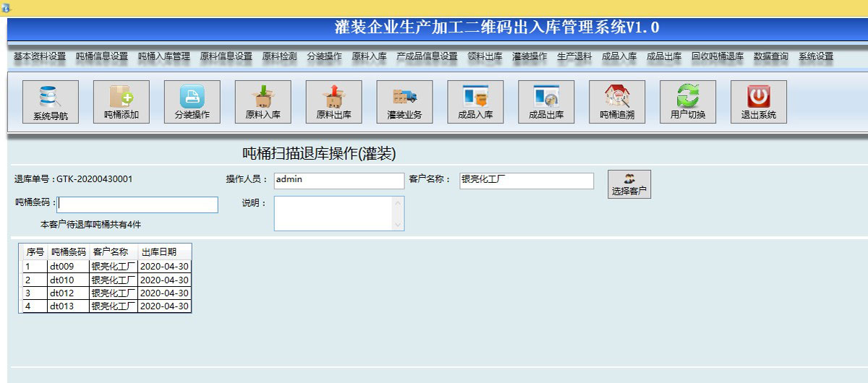The height and width of the screenshot is (383, 868).
Task: Open 系统设置 menu
Action: 816,56
